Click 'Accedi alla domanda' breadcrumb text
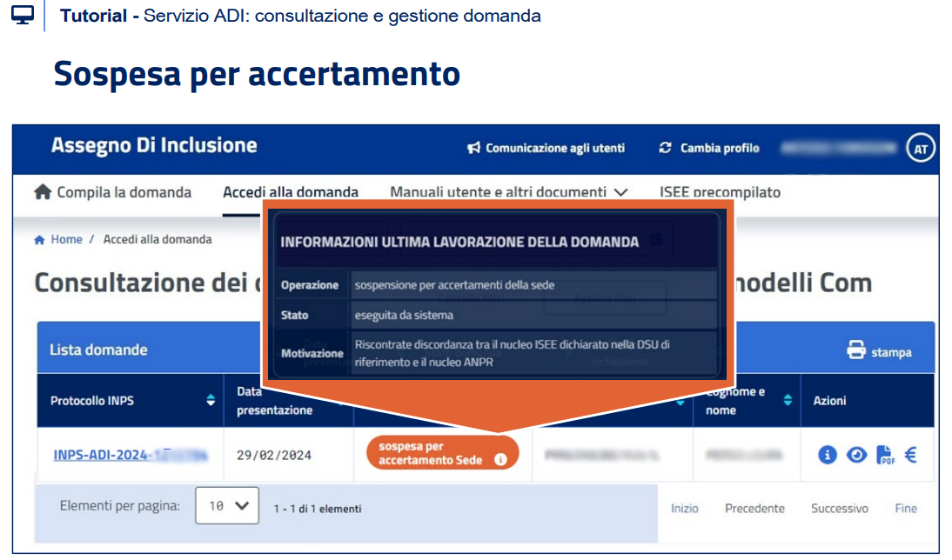The height and width of the screenshot is (560, 952). point(158,240)
